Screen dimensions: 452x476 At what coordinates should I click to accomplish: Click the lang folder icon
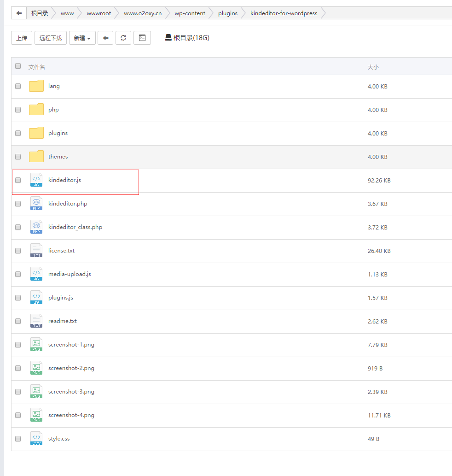pos(36,86)
